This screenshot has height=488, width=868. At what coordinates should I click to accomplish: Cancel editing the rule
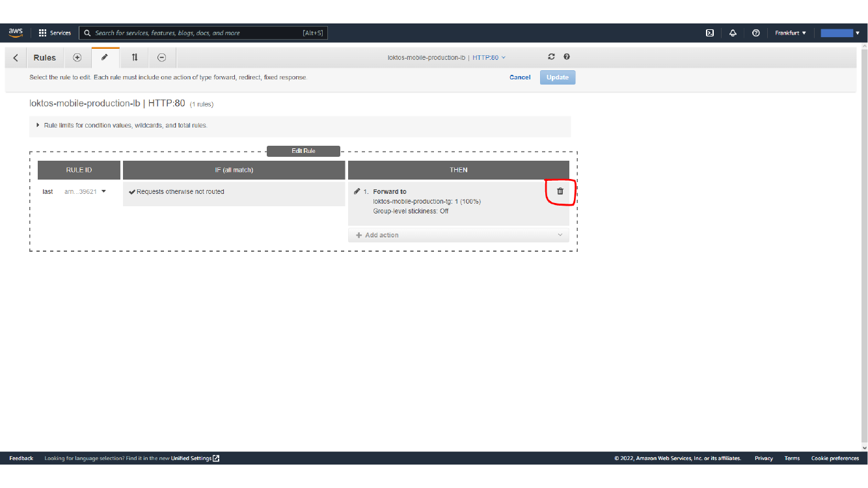520,77
